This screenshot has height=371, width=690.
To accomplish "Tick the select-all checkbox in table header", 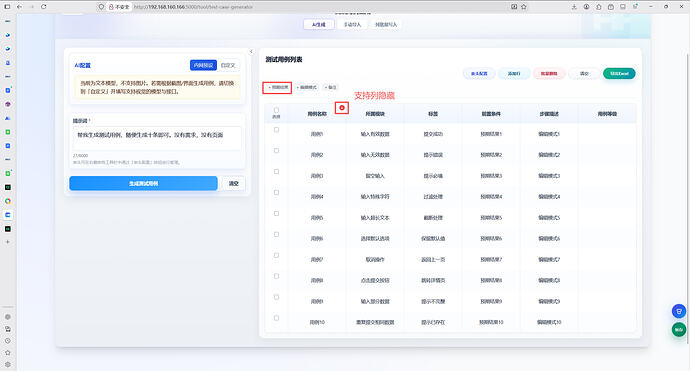I will pos(276,110).
